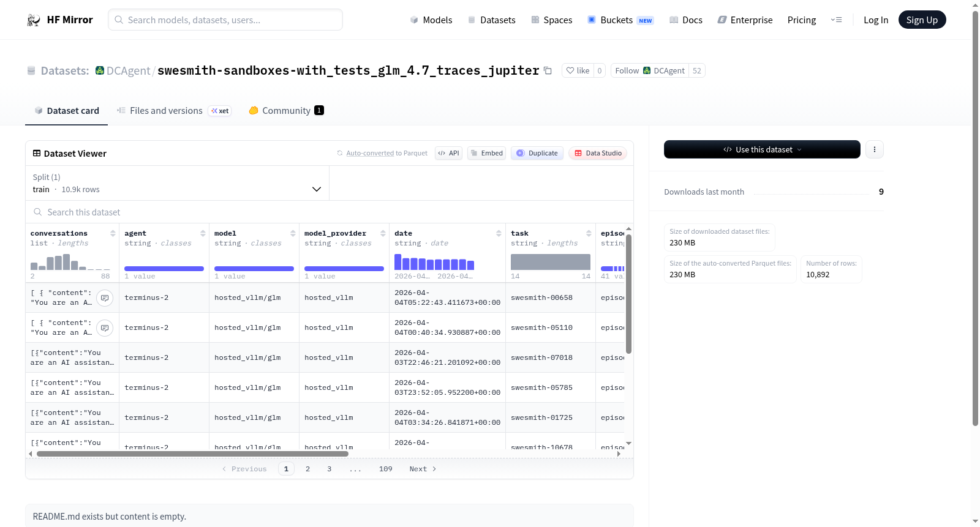Open the Buckets page
Viewport: 980px width, 527px height.
click(620, 20)
